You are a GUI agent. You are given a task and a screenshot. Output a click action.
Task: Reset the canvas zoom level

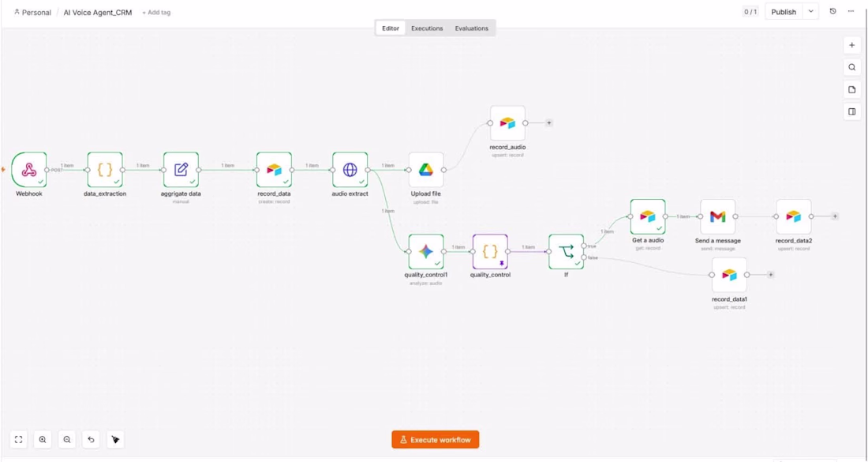click(92, 440)
